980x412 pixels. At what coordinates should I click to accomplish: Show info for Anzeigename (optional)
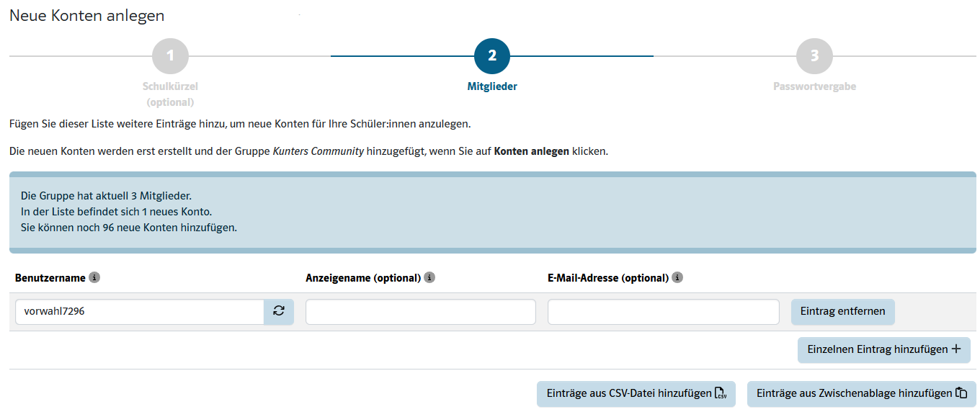429,277
